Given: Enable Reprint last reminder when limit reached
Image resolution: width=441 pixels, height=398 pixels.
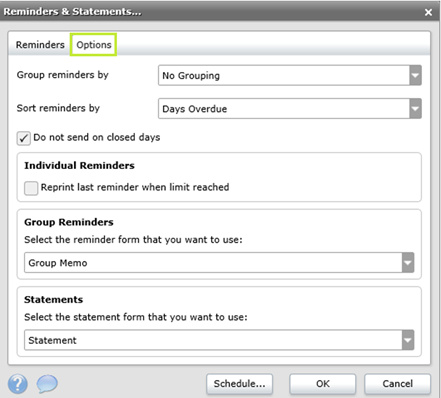Looking at the screenshot, I should [x=31, y=188].
